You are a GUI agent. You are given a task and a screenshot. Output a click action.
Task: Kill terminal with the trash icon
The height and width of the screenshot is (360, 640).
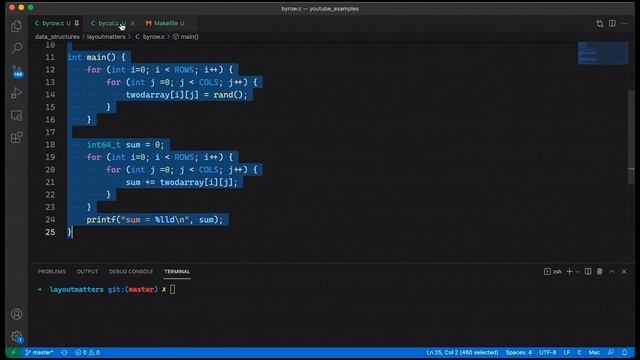[600, 271]
